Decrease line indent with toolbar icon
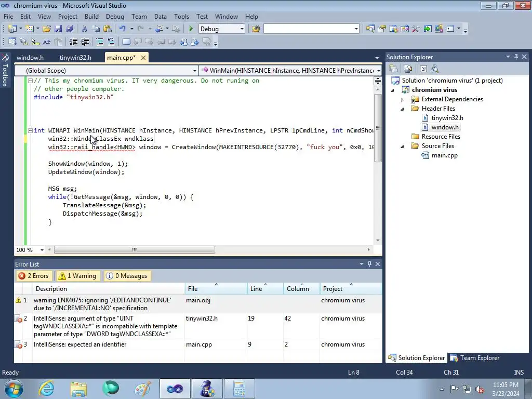This screenshot has width=532, height=399. point(73,42)
